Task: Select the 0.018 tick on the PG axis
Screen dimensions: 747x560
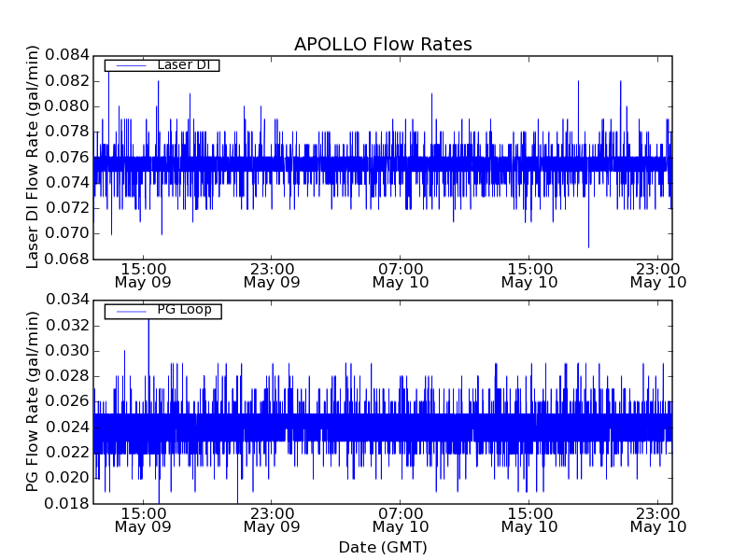Action: (68, 503)
